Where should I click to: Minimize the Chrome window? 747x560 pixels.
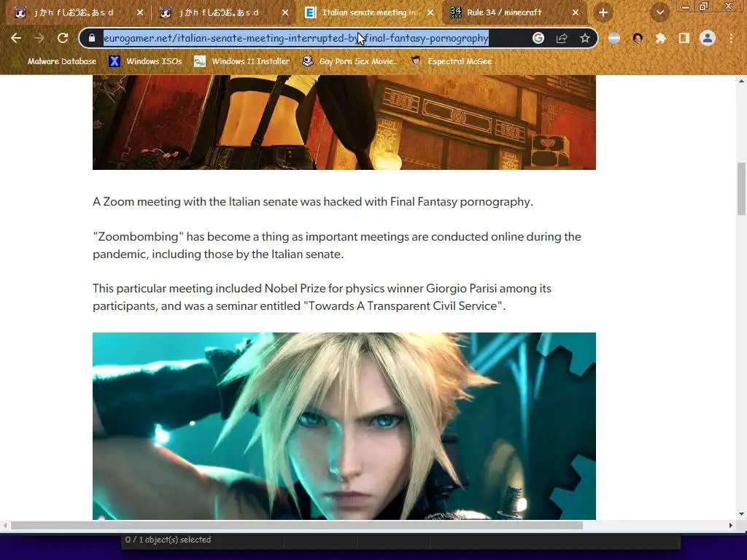pos(686,6)
